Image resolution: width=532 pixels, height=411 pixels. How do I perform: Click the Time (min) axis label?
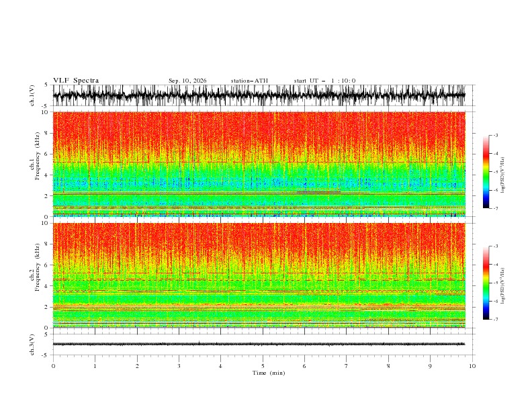pos(269,373)
